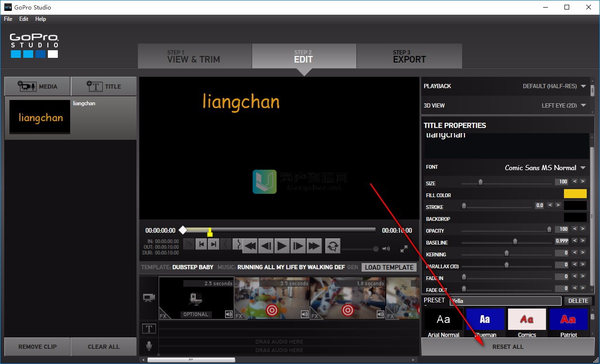Viewport: 600px width, 364px height.
Task: Select the liangchan title thumbnail in media bin
Action: 40,117
